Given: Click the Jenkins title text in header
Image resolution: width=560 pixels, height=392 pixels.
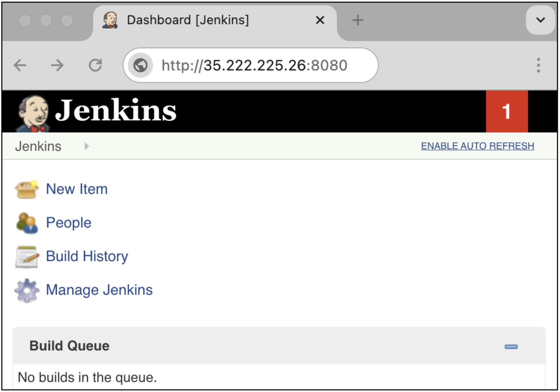Looking at the screenshot, I should tap(116, 110).
